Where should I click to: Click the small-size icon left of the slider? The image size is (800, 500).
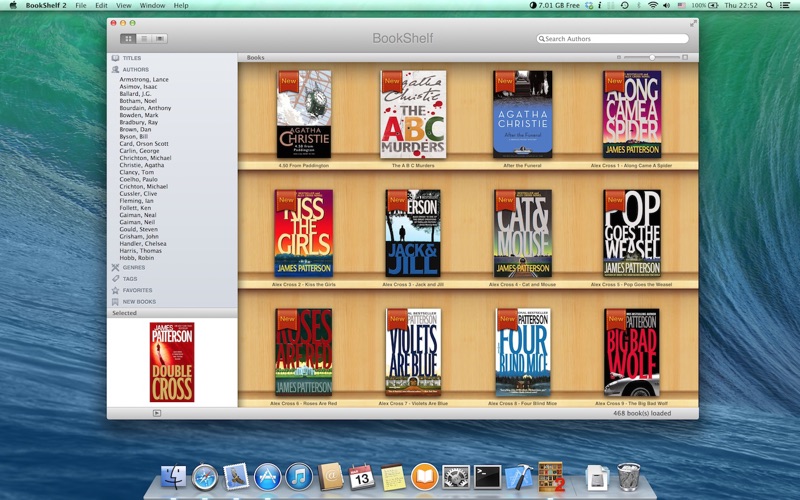(619, 58)
